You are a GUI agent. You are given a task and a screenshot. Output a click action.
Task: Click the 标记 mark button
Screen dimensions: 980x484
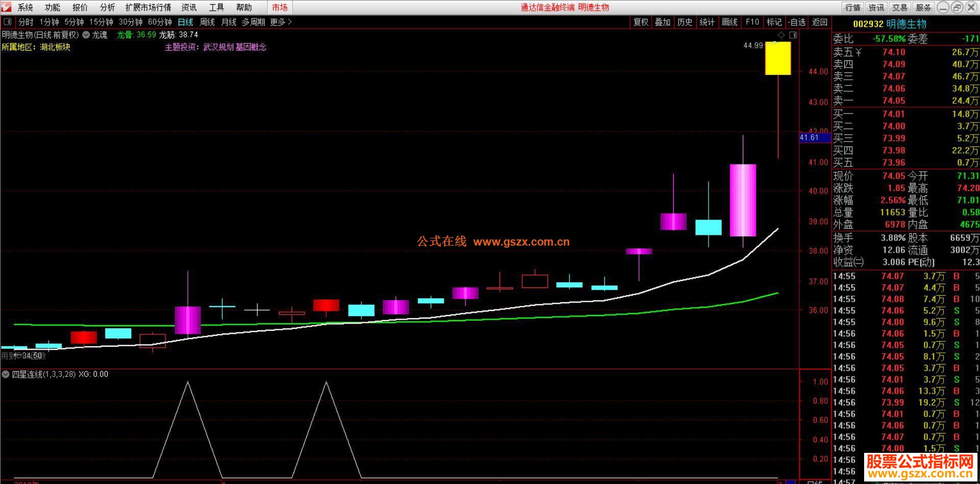click(x=774, y=22)
